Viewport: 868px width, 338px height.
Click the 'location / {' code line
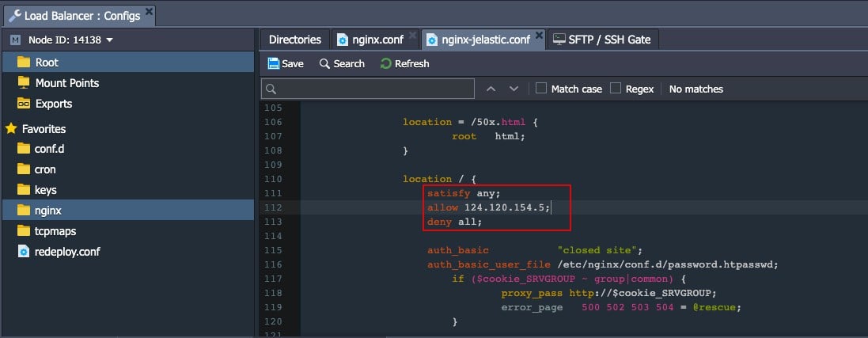click(439, 178)
